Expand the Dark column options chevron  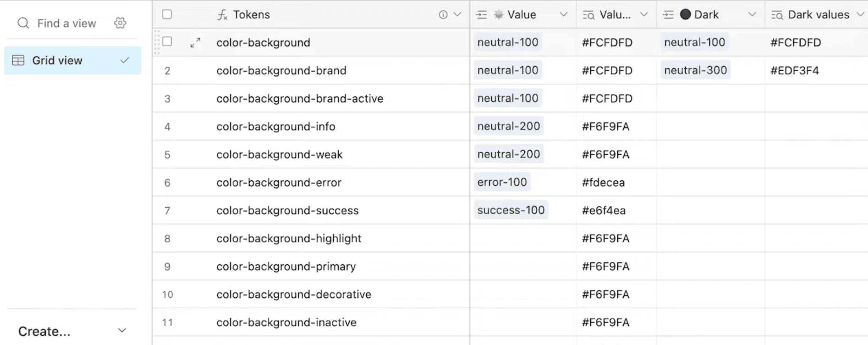tap(752, 15)
